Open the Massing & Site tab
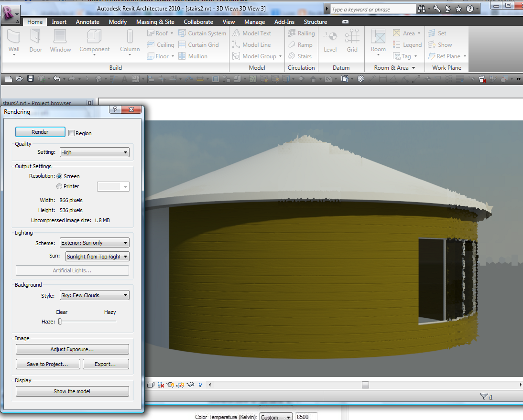The width and height of the screenshot is (523, 420). tap(155, 22)
